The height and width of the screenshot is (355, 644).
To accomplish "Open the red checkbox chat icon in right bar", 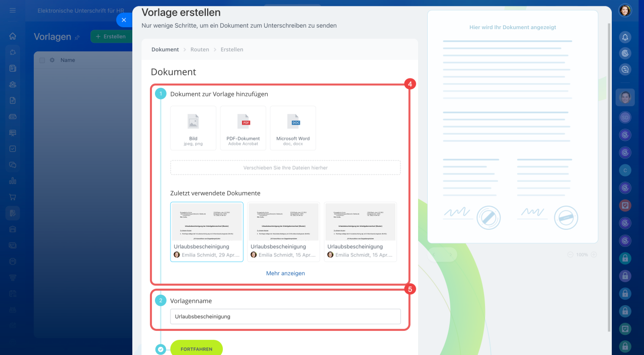I will [625, 205].
